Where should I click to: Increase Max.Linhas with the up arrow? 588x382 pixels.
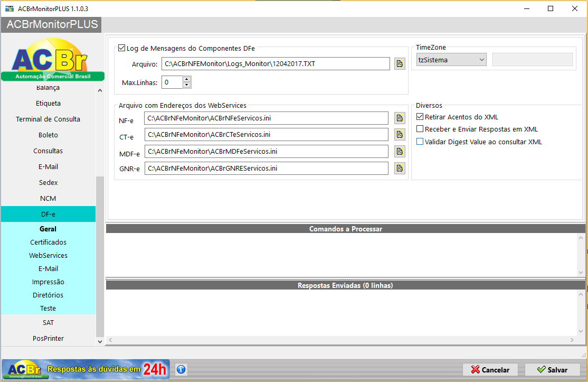(186, 79)
